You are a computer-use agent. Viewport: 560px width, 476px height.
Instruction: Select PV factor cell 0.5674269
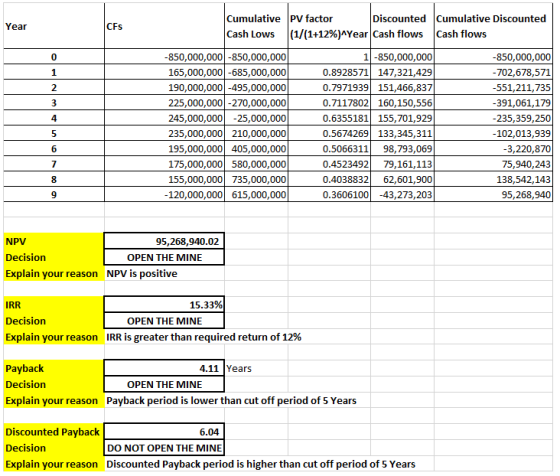click(329, 134)
